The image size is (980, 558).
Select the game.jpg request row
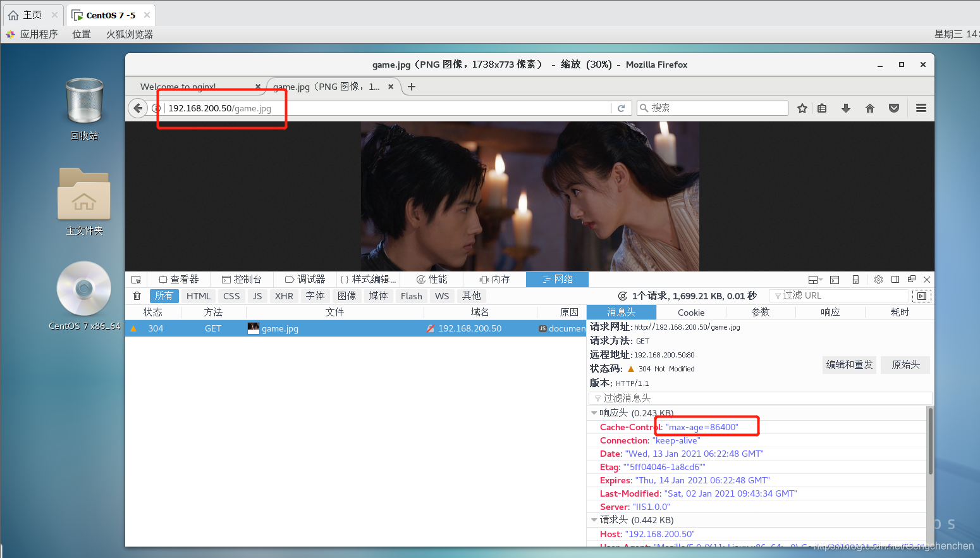click(x=356, y=328)
